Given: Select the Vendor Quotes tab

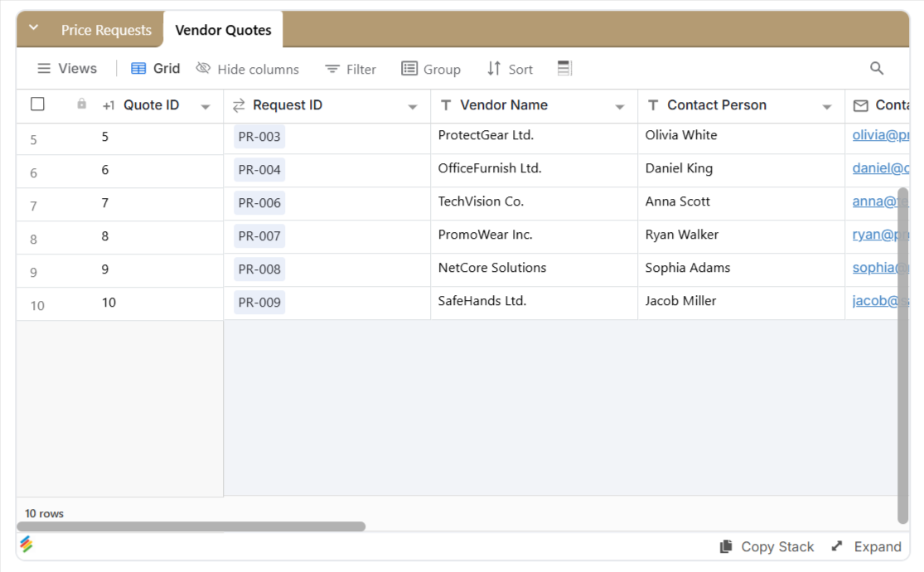Looking at the screenshot, I should pos(224,30).
